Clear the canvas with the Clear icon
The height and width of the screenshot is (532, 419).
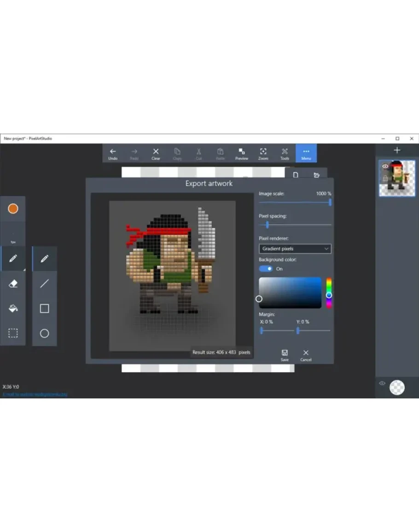tap(156, 153)
